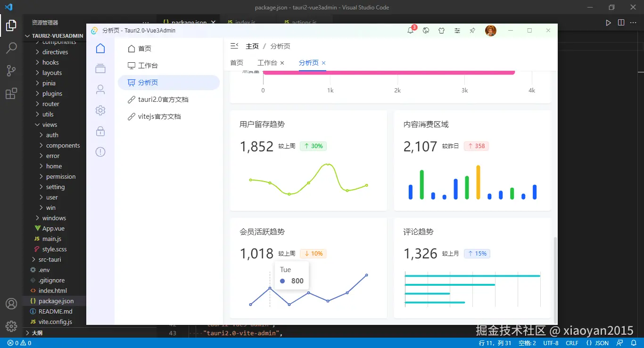Screen dimensions: 644x348
Task: Switch to the 工作台 tab
Action: click(x=267, y=62)
